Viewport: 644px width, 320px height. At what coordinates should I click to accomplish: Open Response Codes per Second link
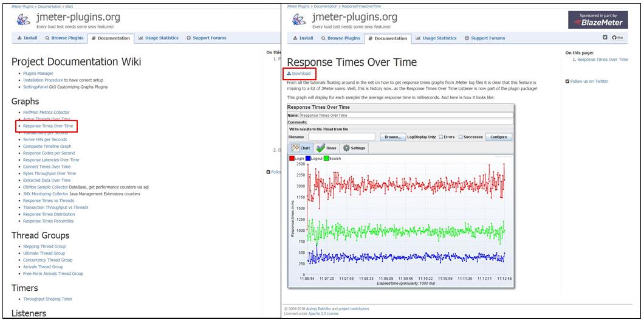pyautogui.click(x=49, y=153)
